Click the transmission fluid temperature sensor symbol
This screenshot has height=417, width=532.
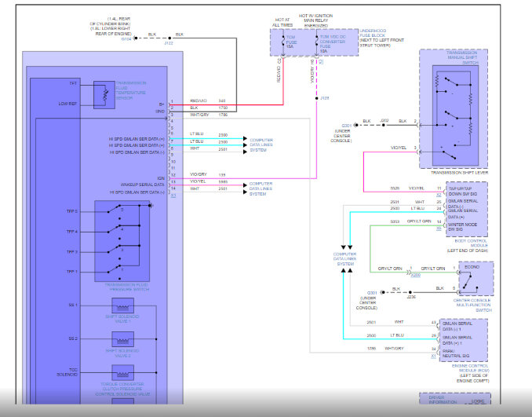tap(102, 93)
